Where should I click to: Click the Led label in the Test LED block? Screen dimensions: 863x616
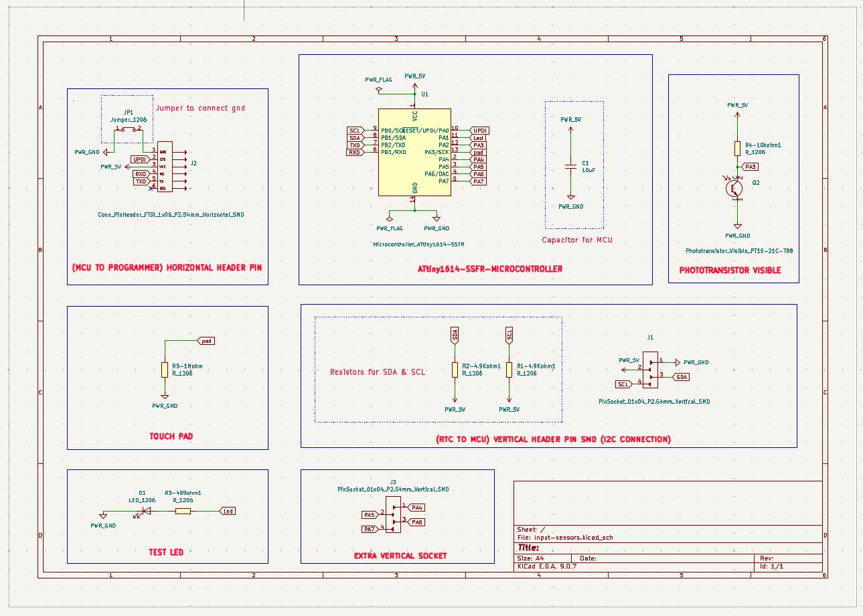[228, 511]
